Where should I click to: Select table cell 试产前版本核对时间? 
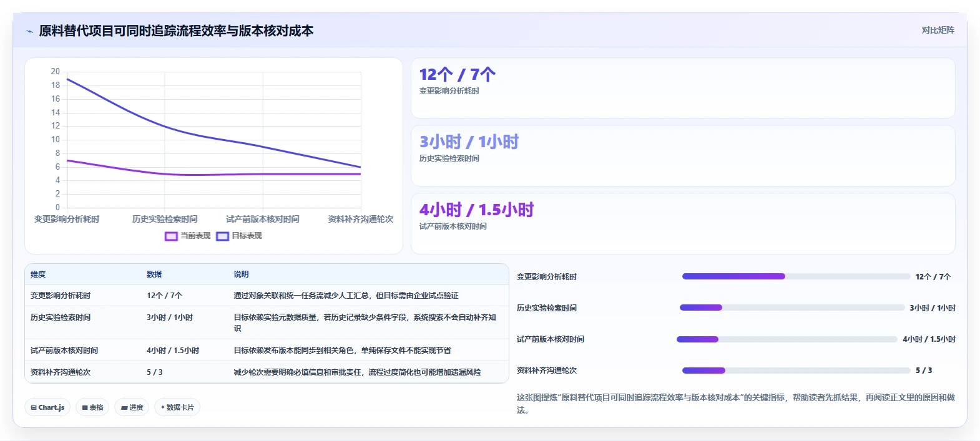[x=64, y=351]
